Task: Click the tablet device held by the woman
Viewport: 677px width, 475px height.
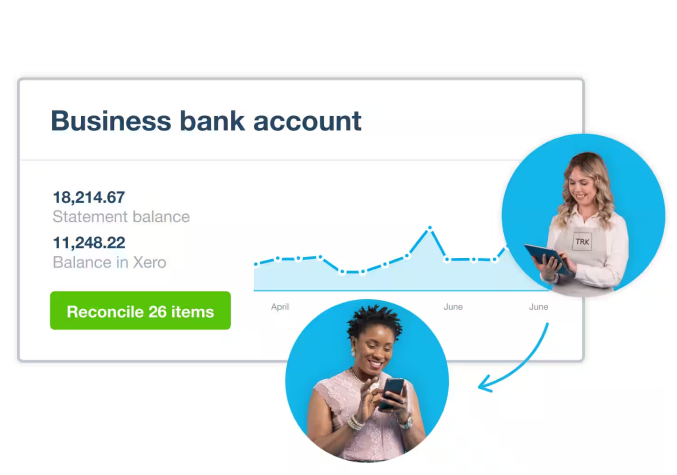Action: tap(546, 259)
